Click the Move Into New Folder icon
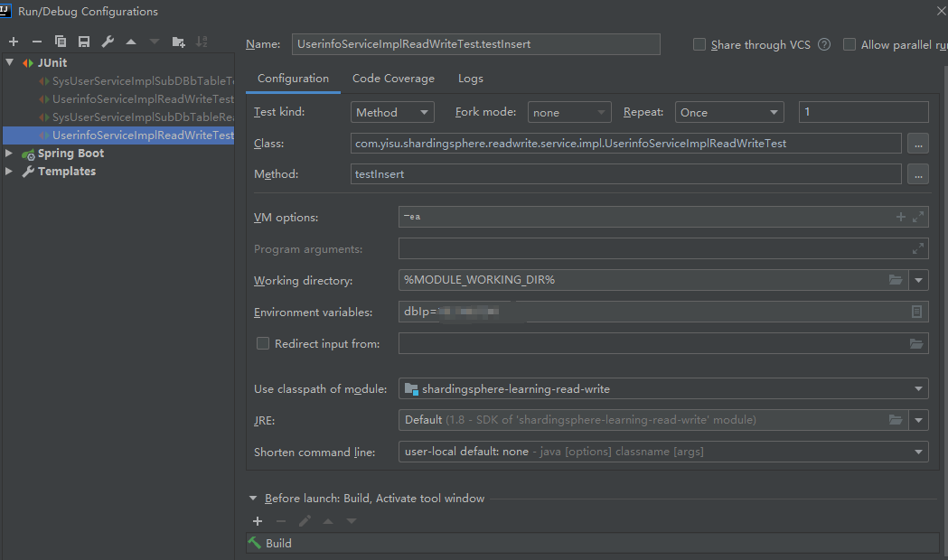948x560 pixels. point(178,42)
